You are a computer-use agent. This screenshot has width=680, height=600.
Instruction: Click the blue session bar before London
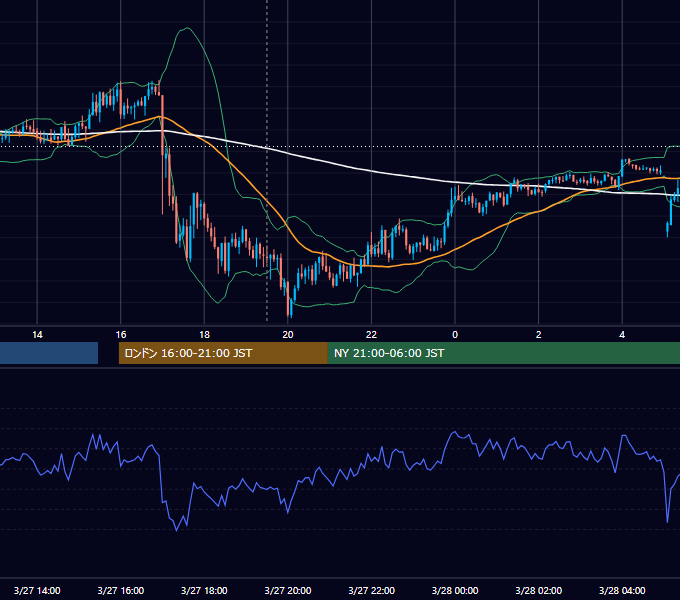(49, 353)
